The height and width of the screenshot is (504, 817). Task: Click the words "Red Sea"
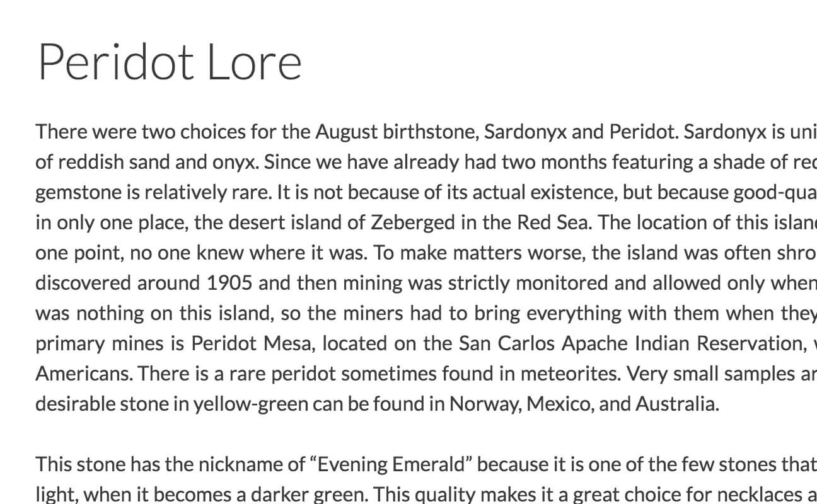pos(553,223)
